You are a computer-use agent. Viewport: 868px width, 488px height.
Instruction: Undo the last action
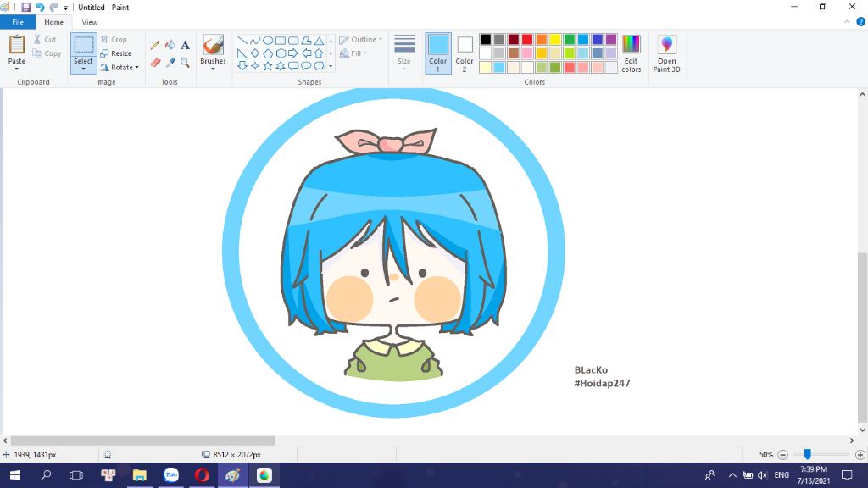(40, 8)
